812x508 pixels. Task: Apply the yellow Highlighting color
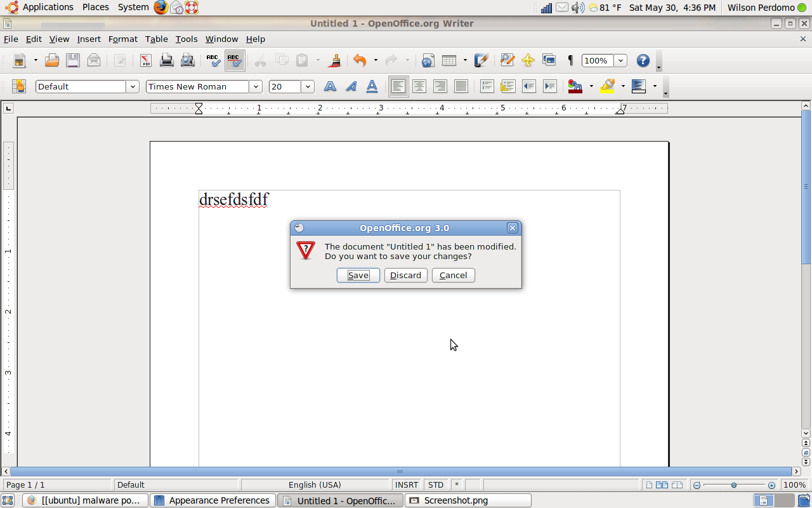608,86
